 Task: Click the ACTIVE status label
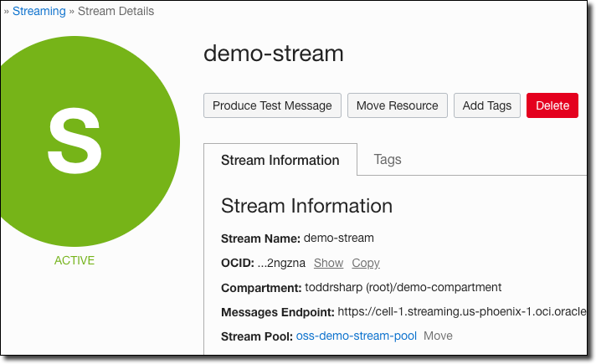74,260
